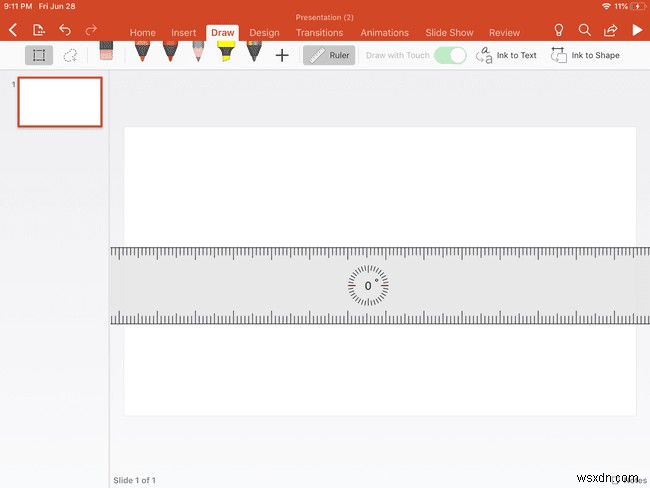Tap the Wi-Fi icon in status bar
The image size is (650, 488).
click(x=606, y=6)
